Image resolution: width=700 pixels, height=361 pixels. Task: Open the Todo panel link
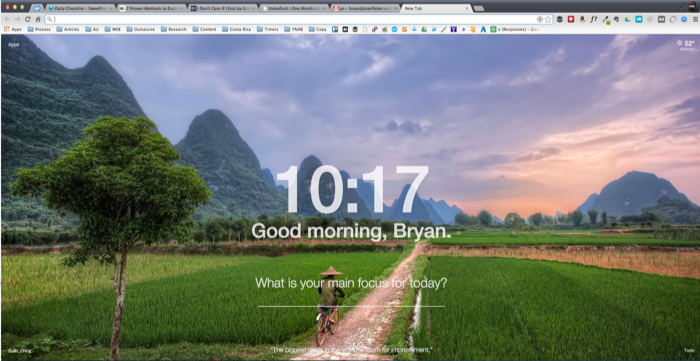pyautogui.click(x=689, y=350)
